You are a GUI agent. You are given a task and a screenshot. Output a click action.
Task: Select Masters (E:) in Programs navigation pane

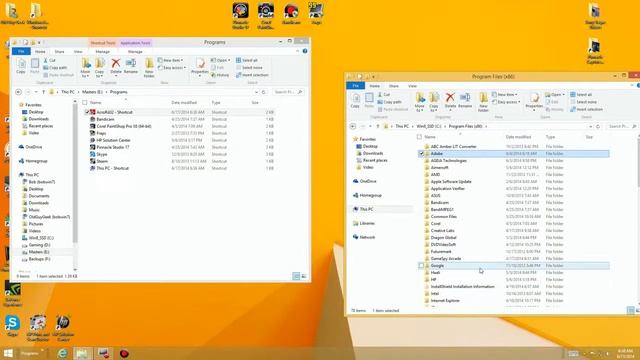click(39, 252)
